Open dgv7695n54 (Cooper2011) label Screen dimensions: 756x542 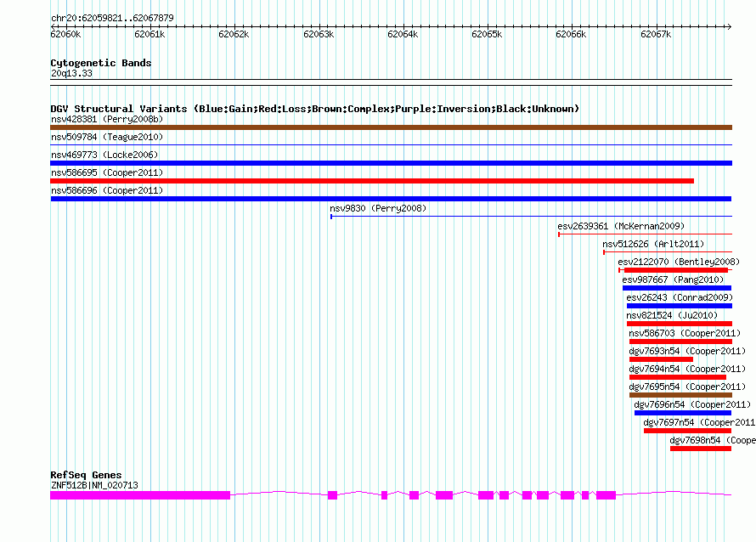(x=687, y=387)
